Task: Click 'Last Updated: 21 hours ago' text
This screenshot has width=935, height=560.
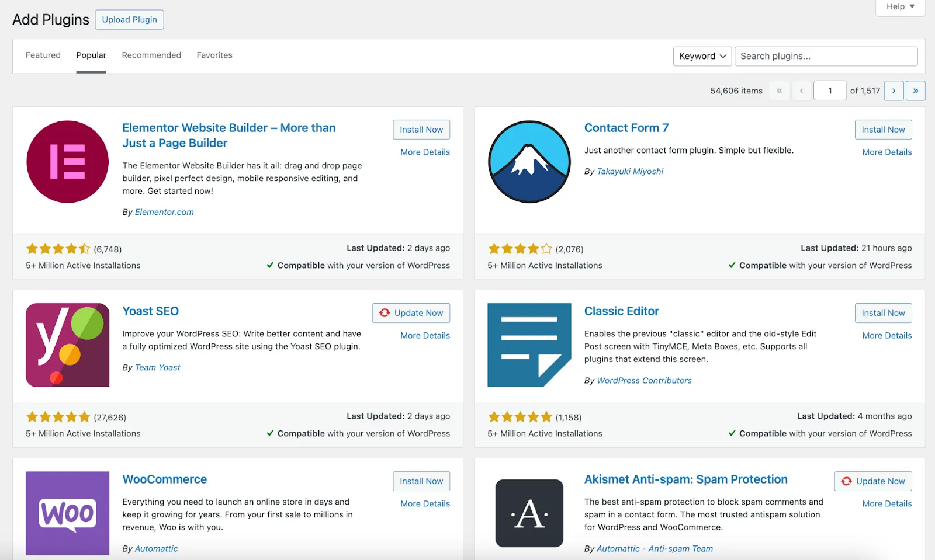Action: 856,248
